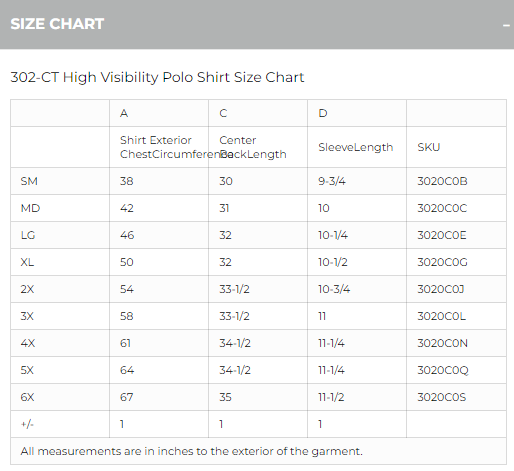Click the SKU 3020C0L cell
Viewport: 514px width, 471px height.
tap(456, 316)
